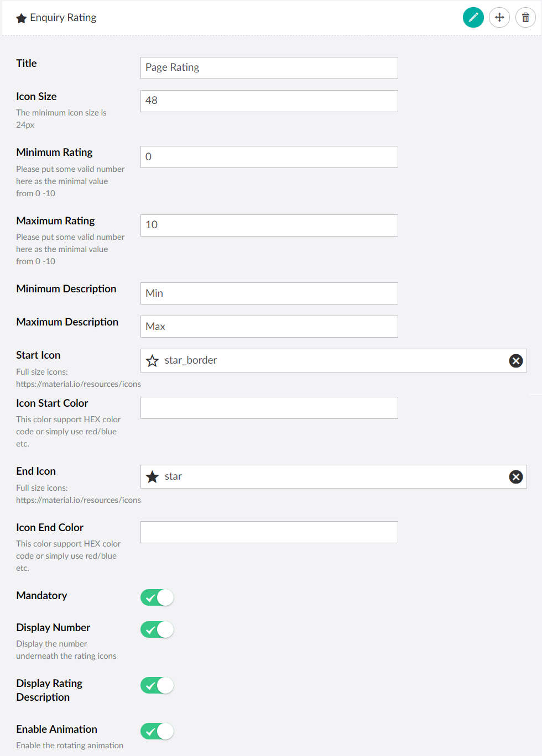The height and width of the screenshot is (756, 542).
Task: Click the outlined star icon in Start Icon
Action: (x=153, y=361)
